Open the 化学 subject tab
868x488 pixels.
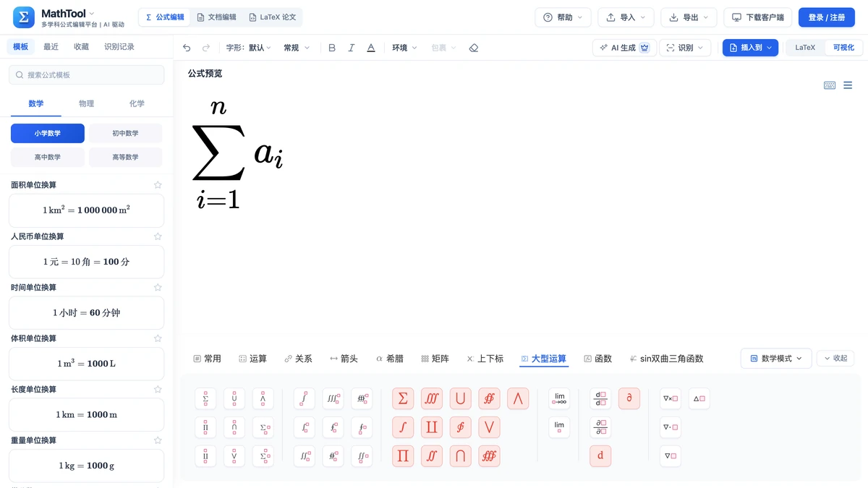click(137, 103)
